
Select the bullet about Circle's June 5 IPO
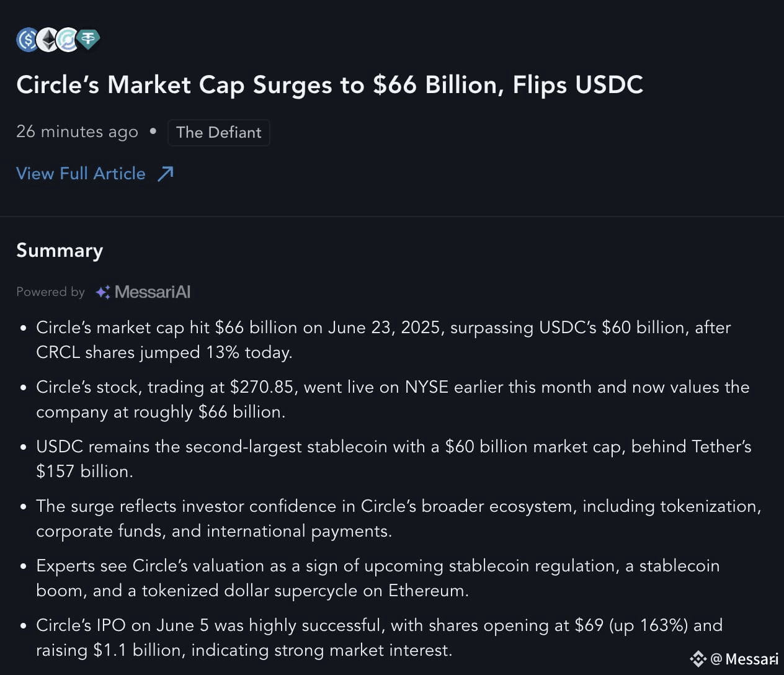[x=379, y=638]
